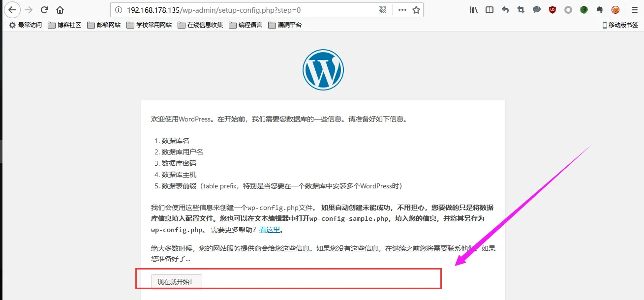Open the chat bubble extension
The width and height of the screenshot is (644, 300).
coord(537,10)
